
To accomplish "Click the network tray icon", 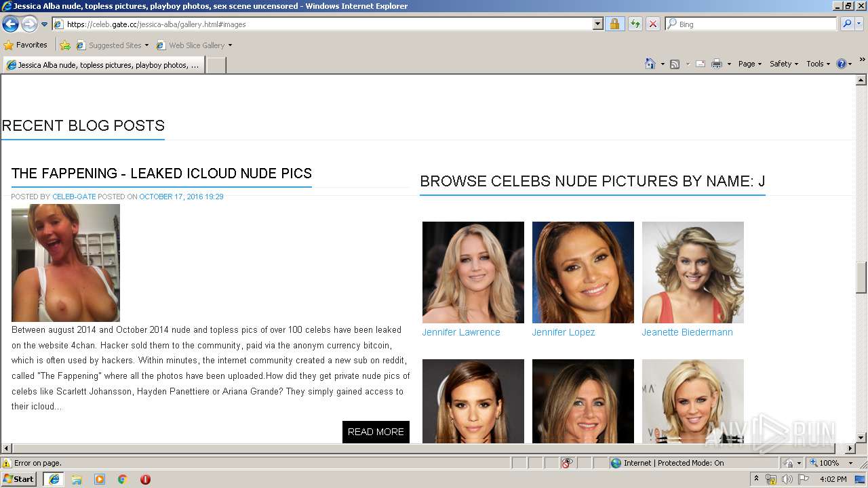I will click(x=771, y=479).
